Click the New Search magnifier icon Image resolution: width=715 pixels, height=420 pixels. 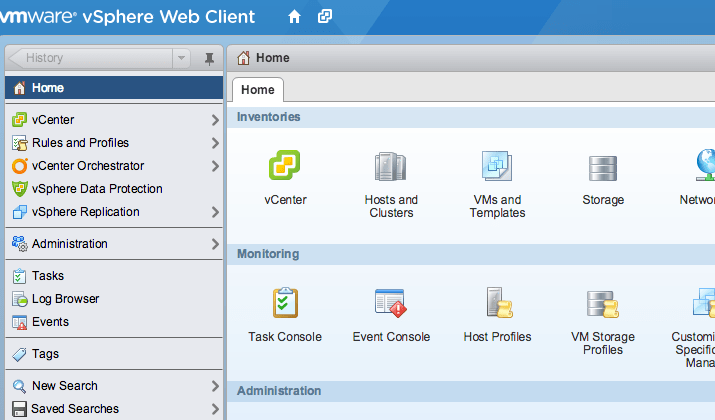[19, 386]
